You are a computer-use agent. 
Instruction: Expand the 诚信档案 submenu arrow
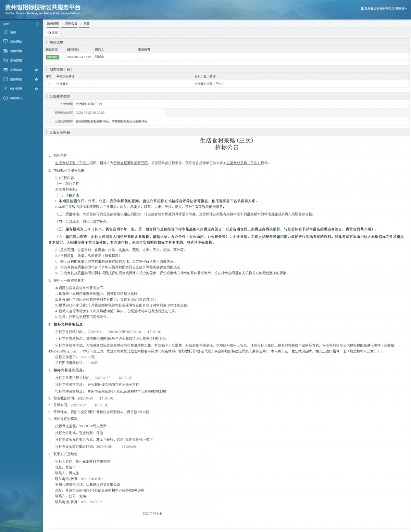pos(37,79)
